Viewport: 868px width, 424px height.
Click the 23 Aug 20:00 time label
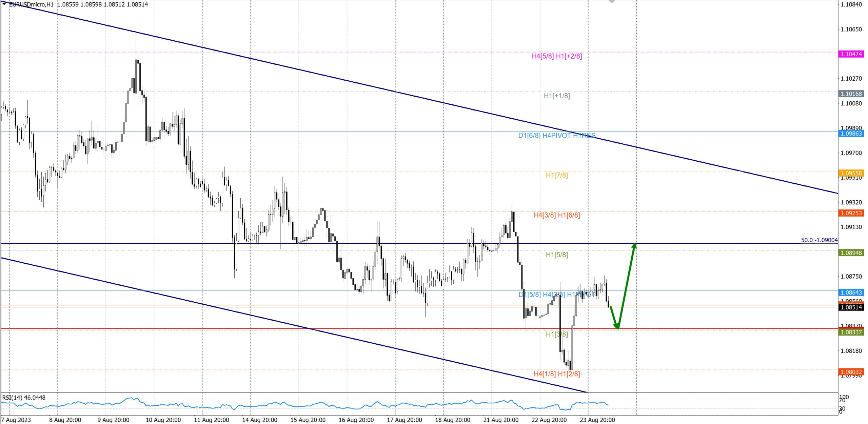tap(597, 420)
